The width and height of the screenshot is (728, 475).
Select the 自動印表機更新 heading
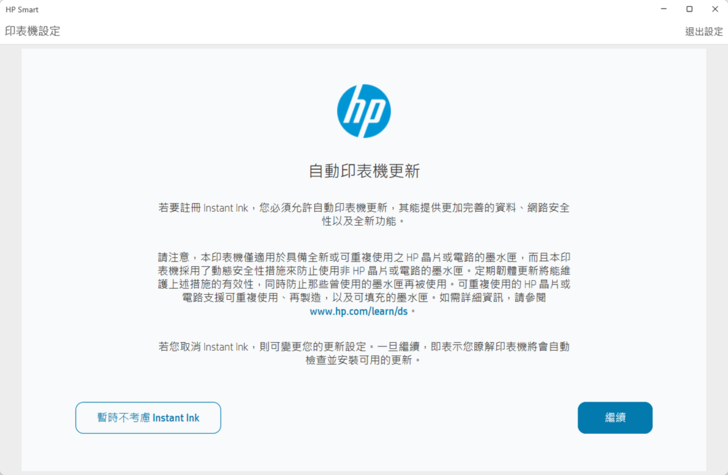click(364, 170)
